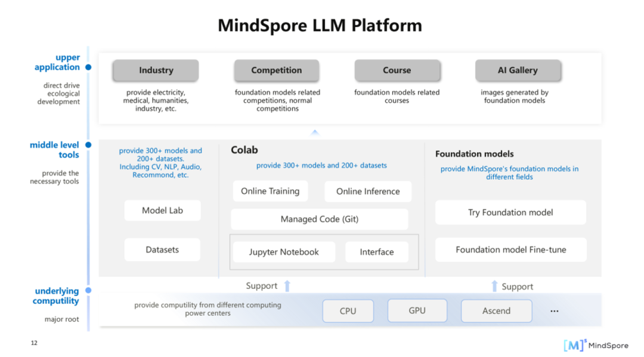Open Jupyter Notebook
The width and height of the screenshot is (644, 357).
point(284,252)
